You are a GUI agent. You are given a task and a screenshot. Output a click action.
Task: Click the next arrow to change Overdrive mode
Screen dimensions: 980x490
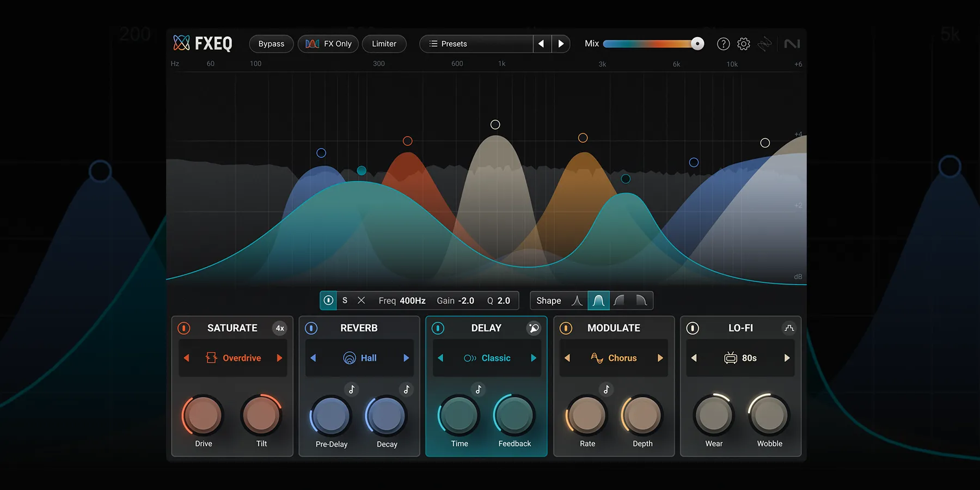(x=279, y=358)
